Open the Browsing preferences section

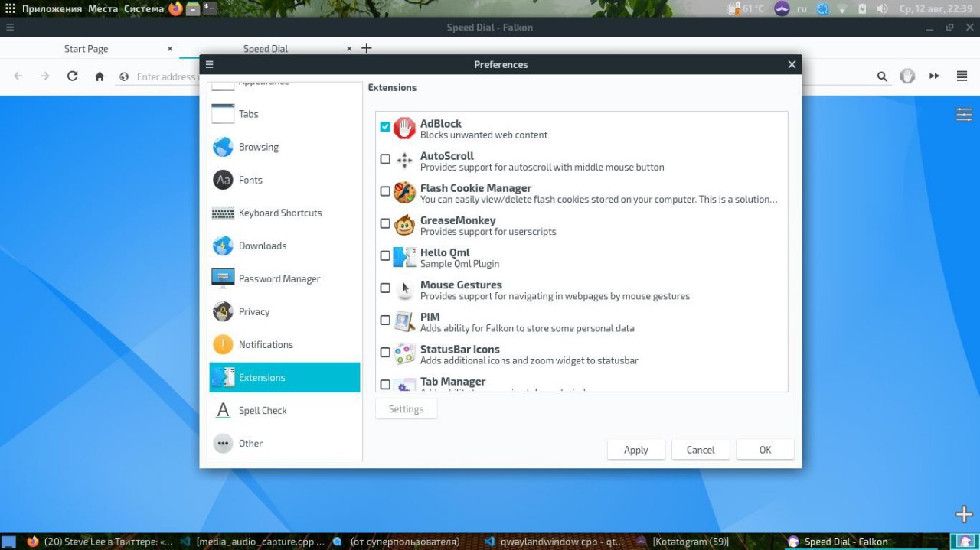285,147
